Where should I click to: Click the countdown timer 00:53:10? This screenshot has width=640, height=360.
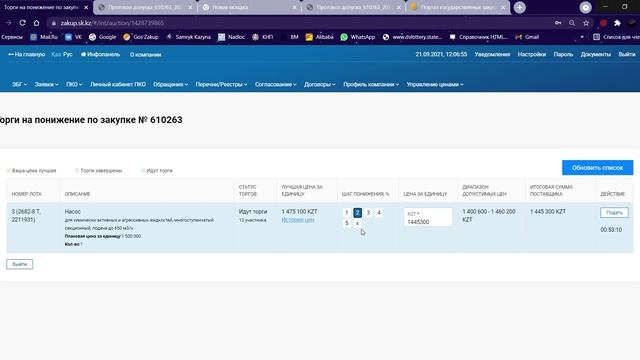[x=611, y=230]
